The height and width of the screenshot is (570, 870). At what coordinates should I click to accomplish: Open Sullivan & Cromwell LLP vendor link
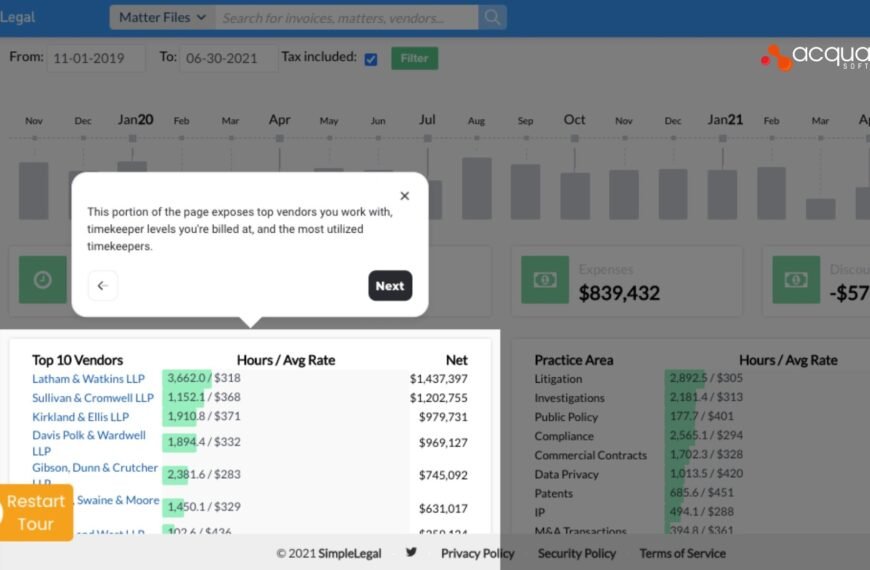93,397
